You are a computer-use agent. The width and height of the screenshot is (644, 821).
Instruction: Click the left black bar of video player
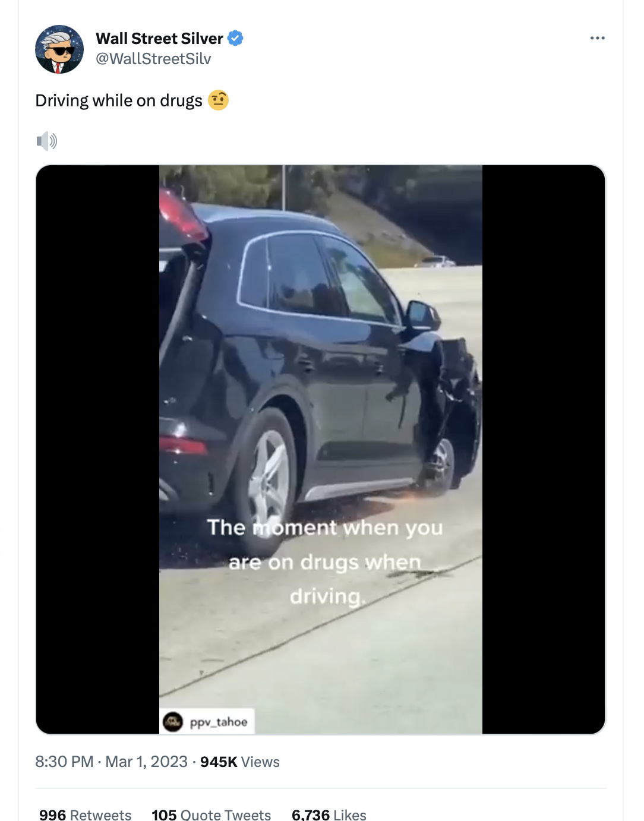97,449
